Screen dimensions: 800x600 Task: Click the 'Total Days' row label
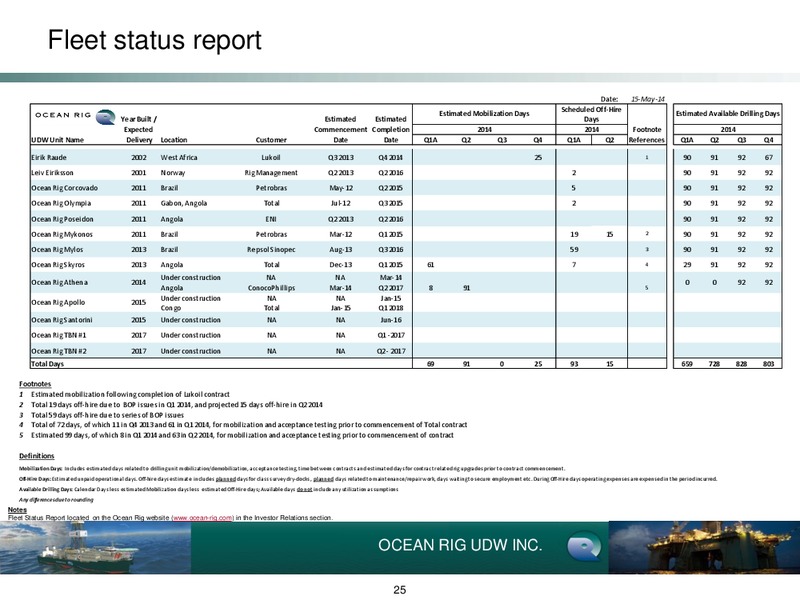coord(47,364)
